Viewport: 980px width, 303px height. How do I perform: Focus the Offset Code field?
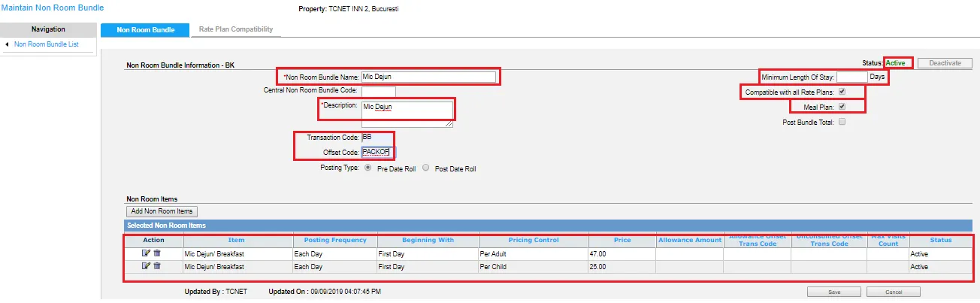[377, 152]
